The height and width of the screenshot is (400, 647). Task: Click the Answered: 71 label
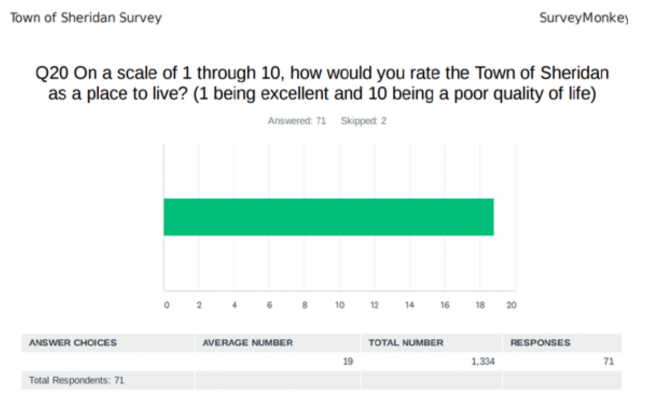pos(297,121)
